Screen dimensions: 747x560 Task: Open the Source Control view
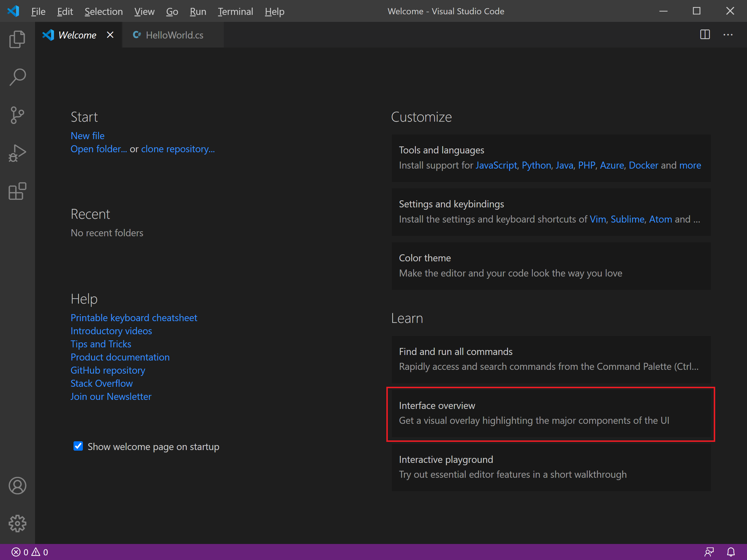17,115
